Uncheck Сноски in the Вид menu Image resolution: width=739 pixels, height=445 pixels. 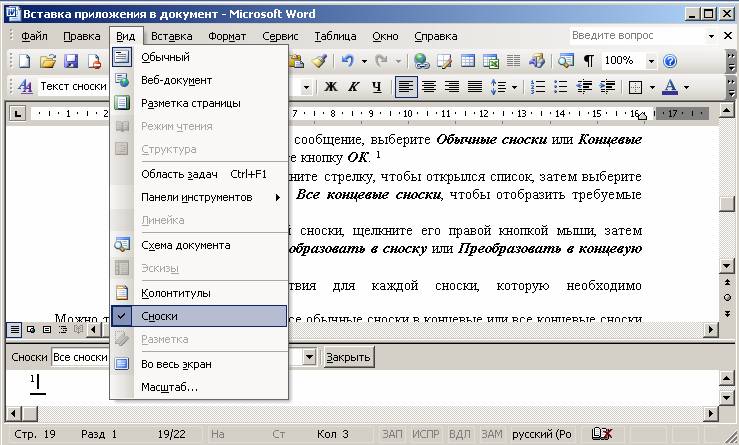click(x=199, y=316)
